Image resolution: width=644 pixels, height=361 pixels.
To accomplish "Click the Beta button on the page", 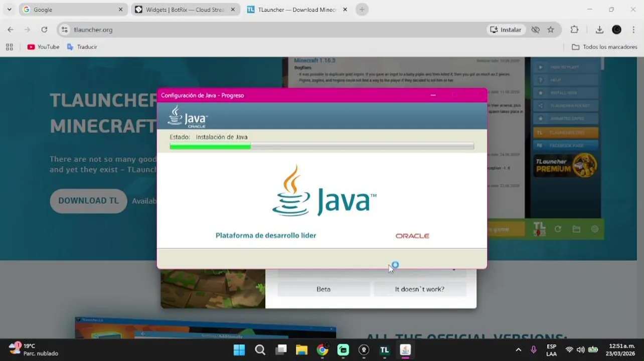I will [x=324, y=289].
